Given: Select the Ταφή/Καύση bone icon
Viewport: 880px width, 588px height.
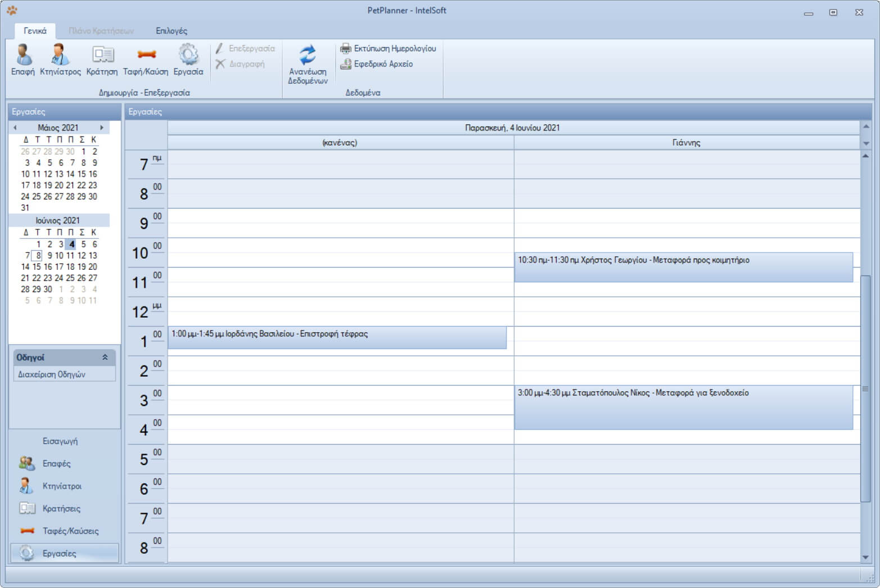Looking at the screenshot, I should (146, 55).
